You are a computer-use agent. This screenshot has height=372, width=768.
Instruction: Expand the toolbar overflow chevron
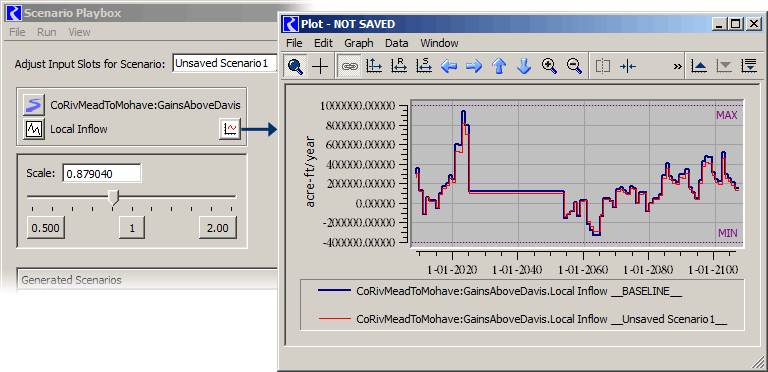678,66
